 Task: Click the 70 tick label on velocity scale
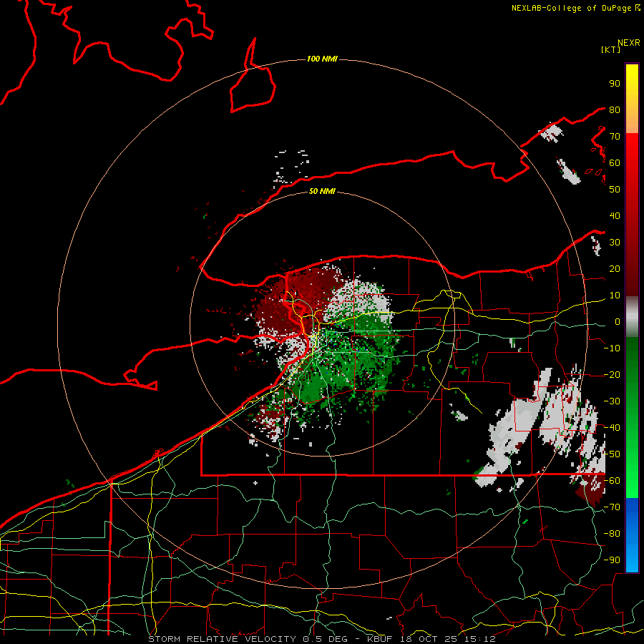615,137
